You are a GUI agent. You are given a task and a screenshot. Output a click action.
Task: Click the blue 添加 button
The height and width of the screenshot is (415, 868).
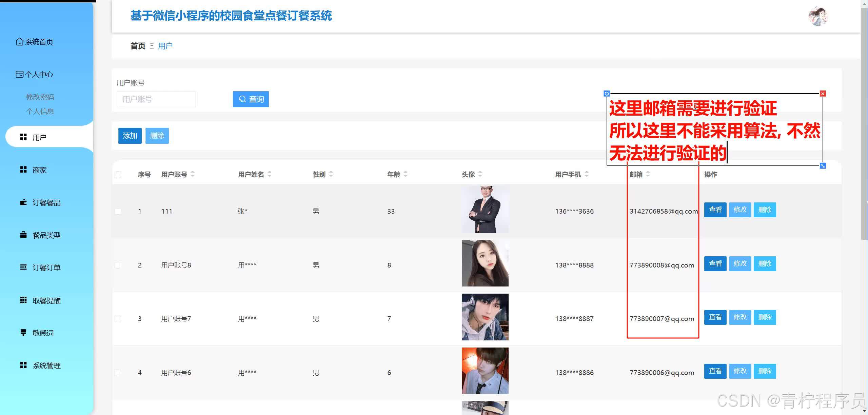130,136
